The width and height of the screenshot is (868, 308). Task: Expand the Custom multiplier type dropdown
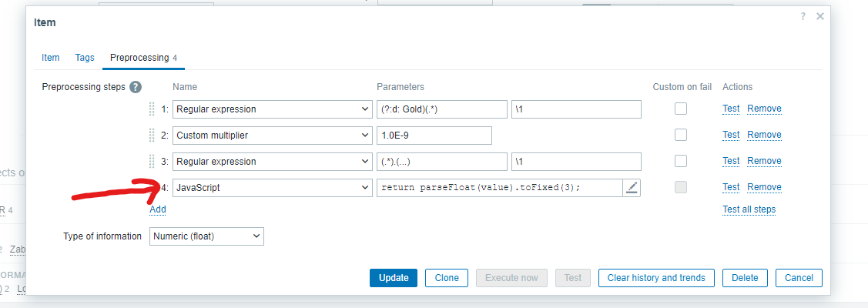pos(273,136)
